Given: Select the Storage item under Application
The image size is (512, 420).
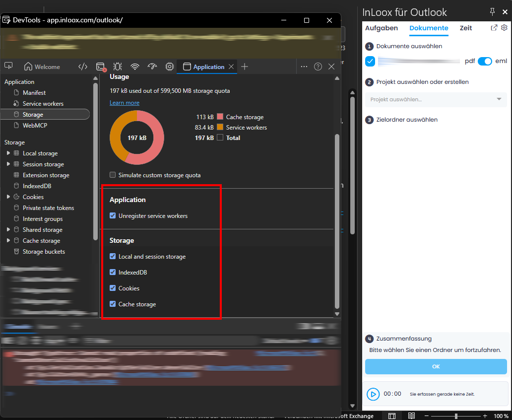Looking at the screenshot, I should pos(45,114).
